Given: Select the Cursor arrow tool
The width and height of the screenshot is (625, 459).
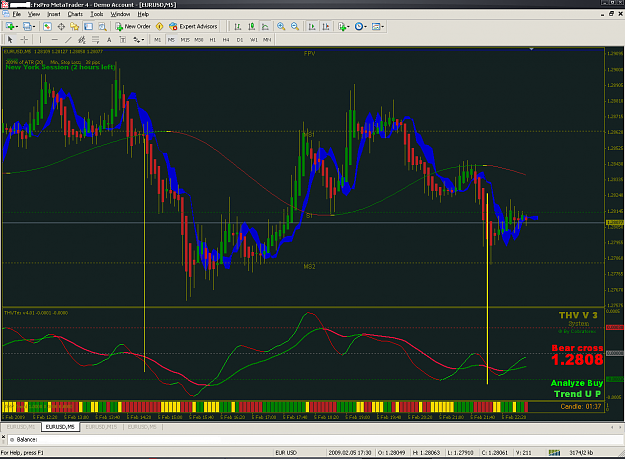Looking at the screenshot, I should point(10,39).
